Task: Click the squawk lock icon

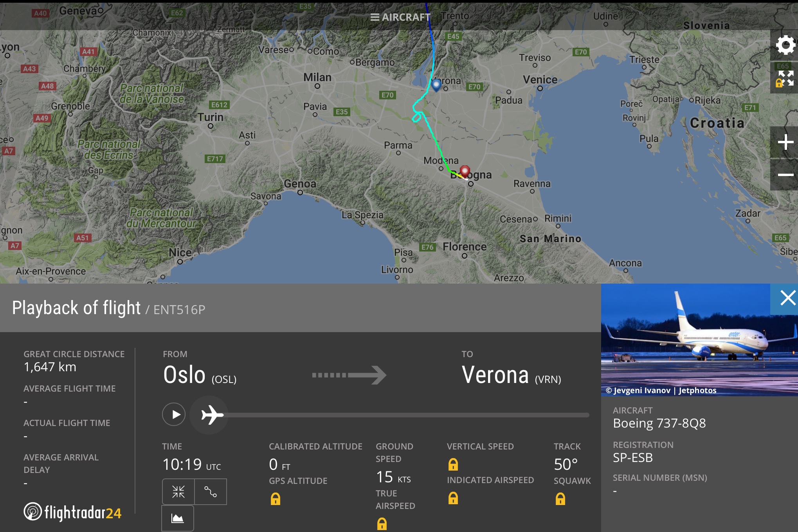Action: click(x=560, y=499)
